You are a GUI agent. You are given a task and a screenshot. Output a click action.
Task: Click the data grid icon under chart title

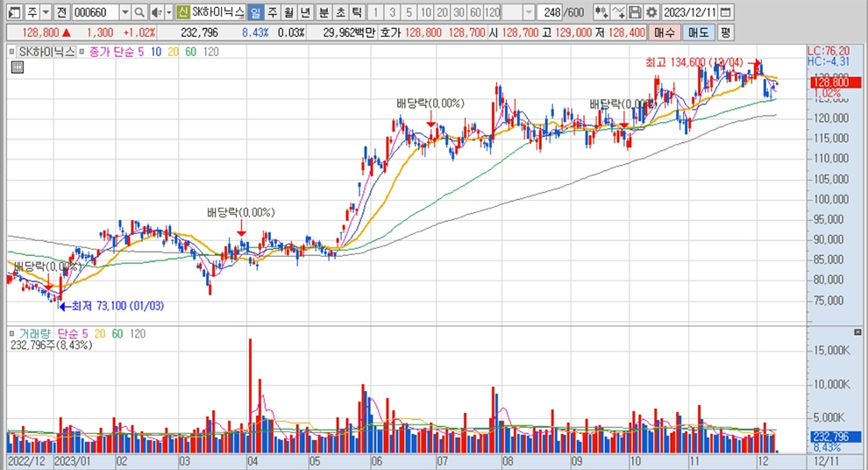click(x=18, y=68)
